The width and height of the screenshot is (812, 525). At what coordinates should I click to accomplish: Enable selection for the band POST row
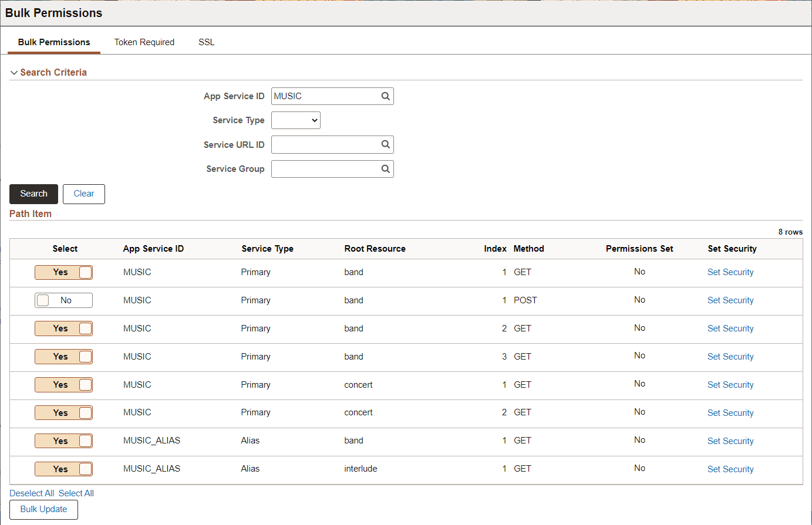tap(63, 300)
